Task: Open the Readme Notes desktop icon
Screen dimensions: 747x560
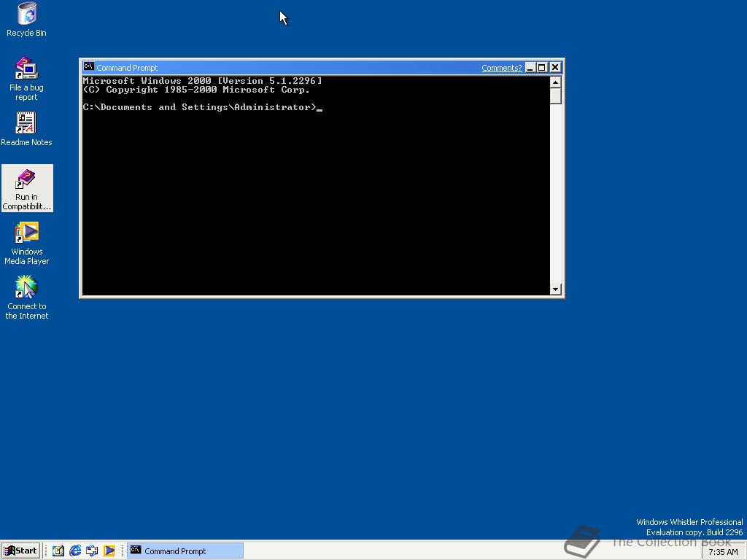Action: point(27,128)
